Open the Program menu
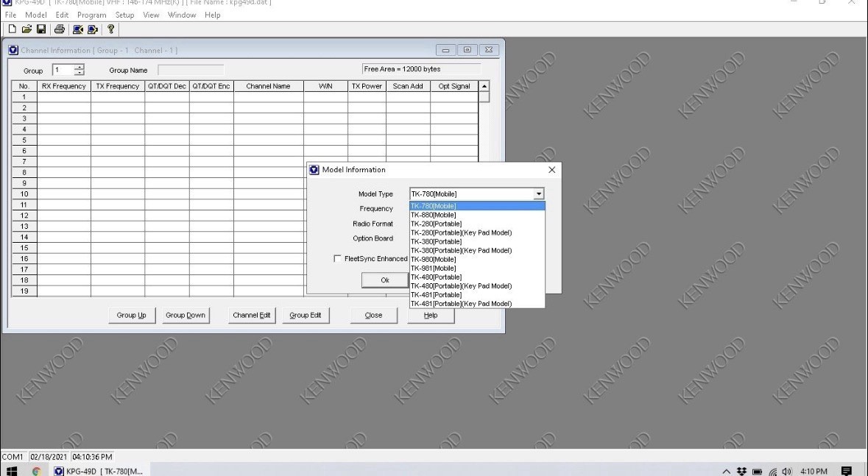The image size is (868, 476). click(x=92, y=15)
